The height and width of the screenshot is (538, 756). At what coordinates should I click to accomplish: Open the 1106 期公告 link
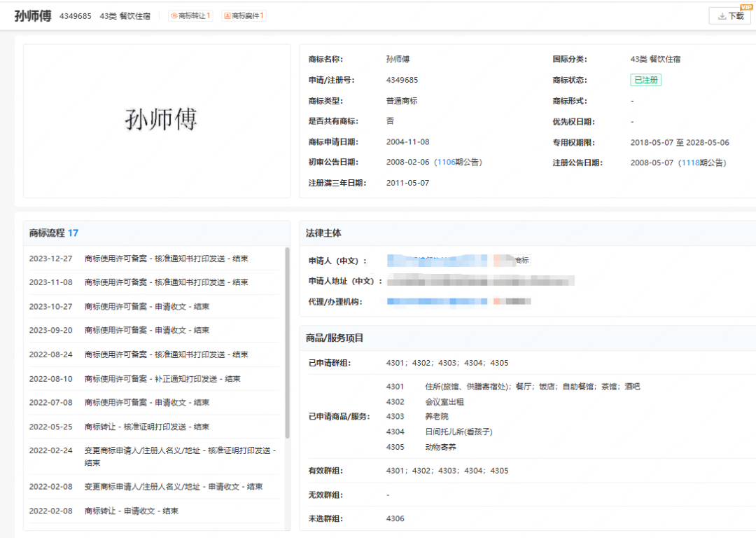[458, 162]
